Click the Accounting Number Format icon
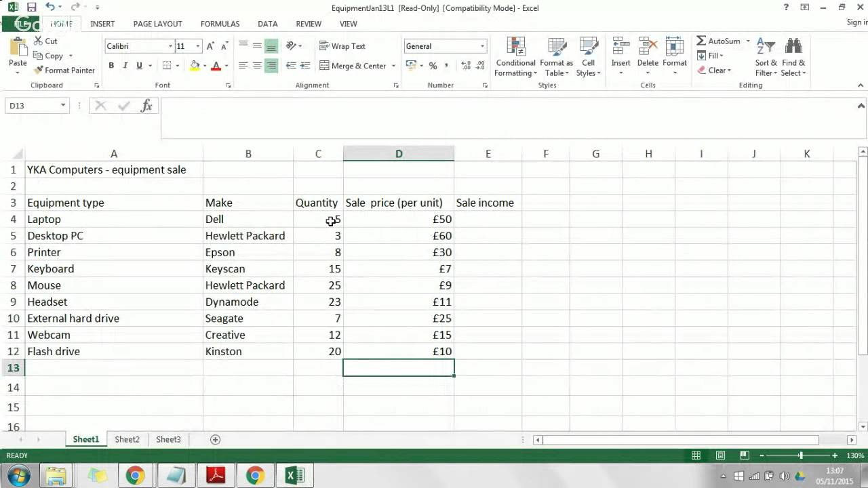 click(410, 66)
